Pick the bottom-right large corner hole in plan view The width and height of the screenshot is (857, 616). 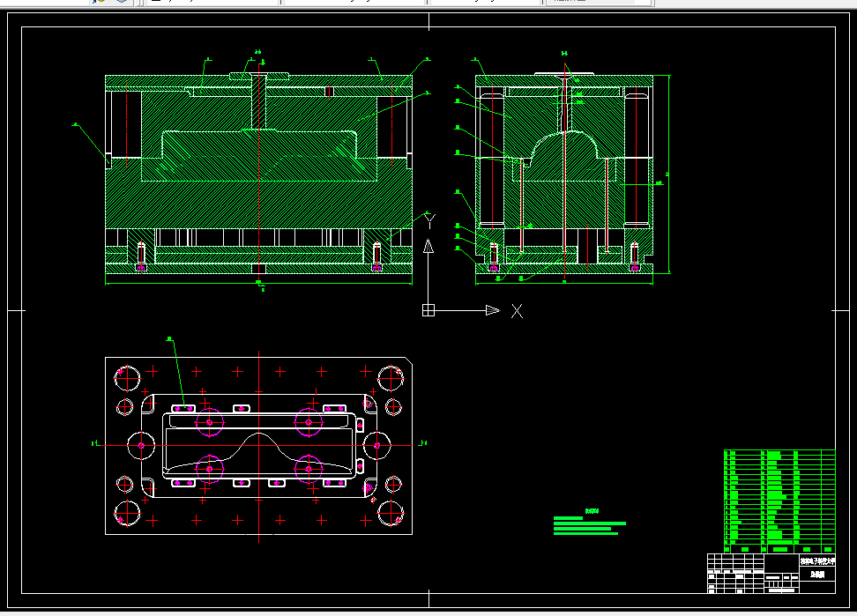tap(391, 513)
